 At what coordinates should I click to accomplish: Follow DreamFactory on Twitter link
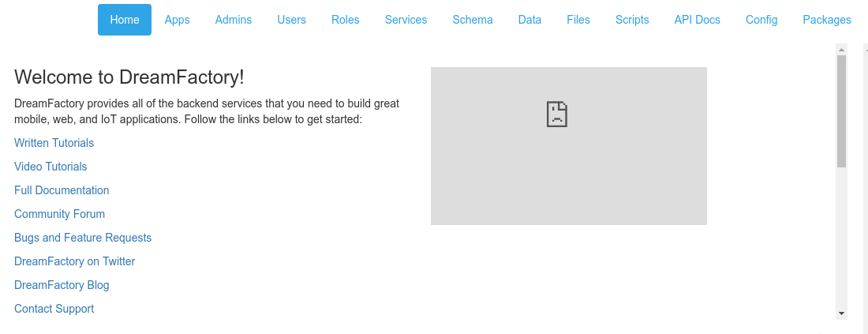coord(75,261)
